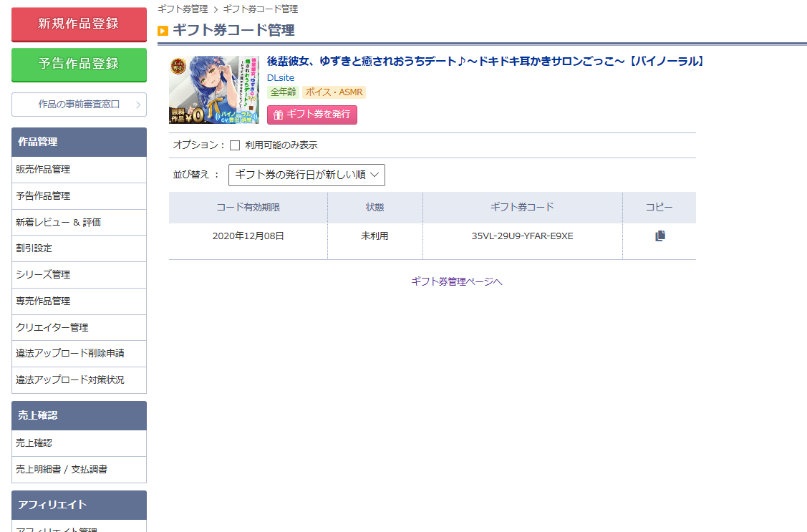Click the product thumbnail image
This screenshot has height=532, width=807.
point(214,90)
